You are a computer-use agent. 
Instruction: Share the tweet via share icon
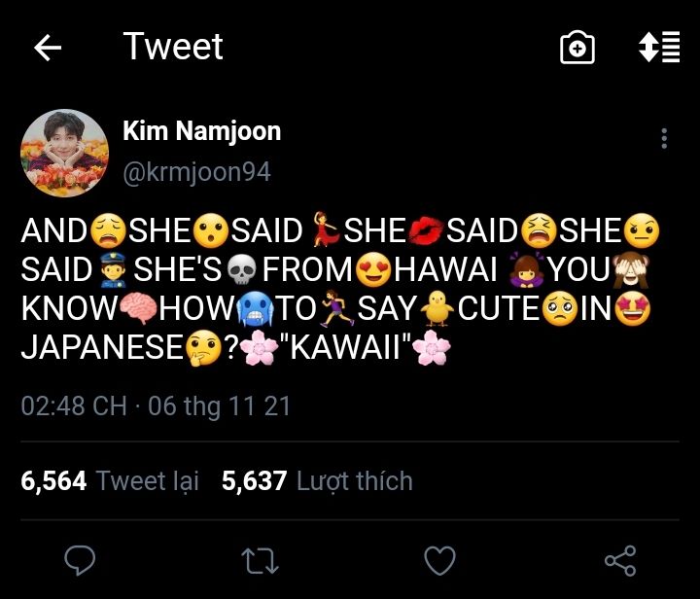point(620,561)
